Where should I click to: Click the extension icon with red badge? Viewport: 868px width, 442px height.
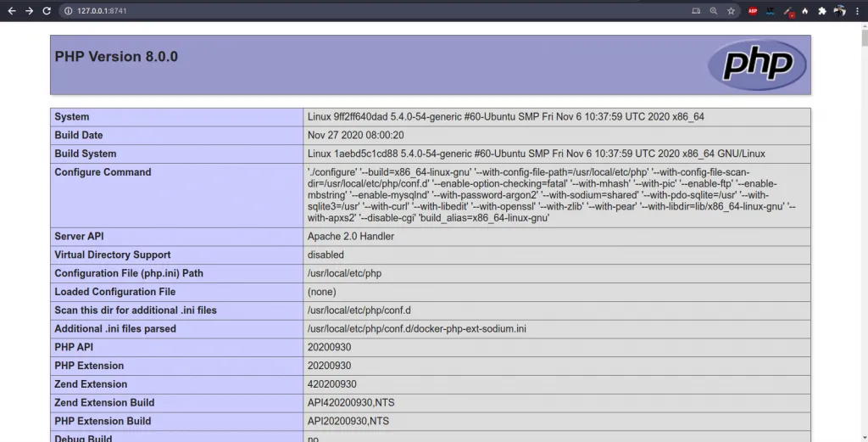click(788, 11)
